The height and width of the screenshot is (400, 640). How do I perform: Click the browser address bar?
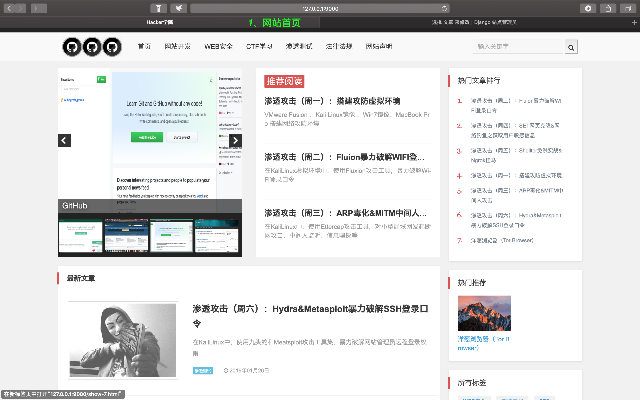coord(320,7)
